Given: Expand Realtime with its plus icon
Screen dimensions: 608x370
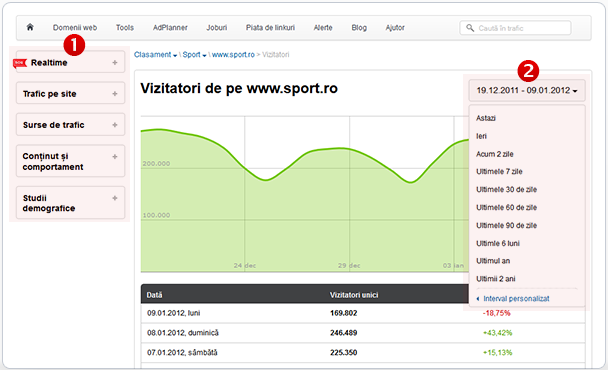Looking at the screenshot, I should coord(115,62).
